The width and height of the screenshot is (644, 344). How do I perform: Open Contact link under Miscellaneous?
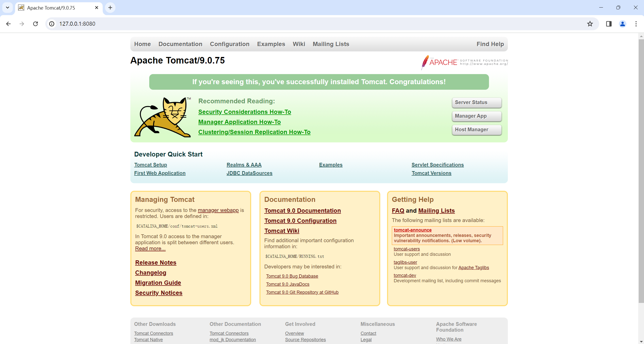[368, 333]
